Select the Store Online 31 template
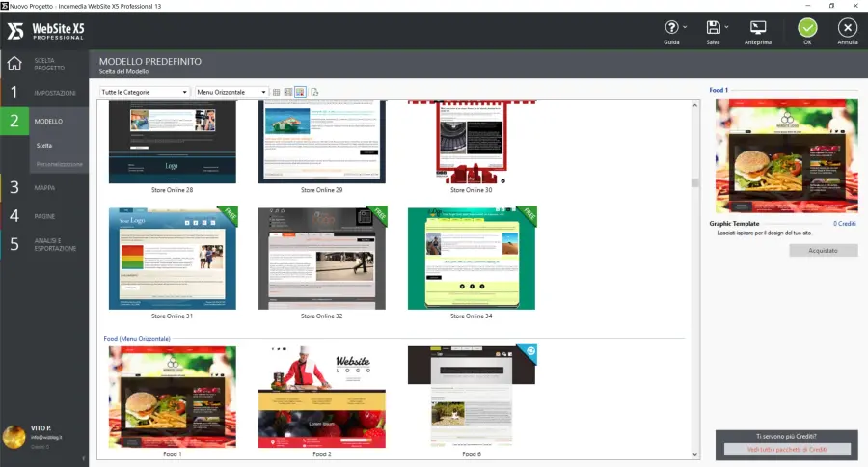Screen dimensions: 868x467 [x=173, y=259]
